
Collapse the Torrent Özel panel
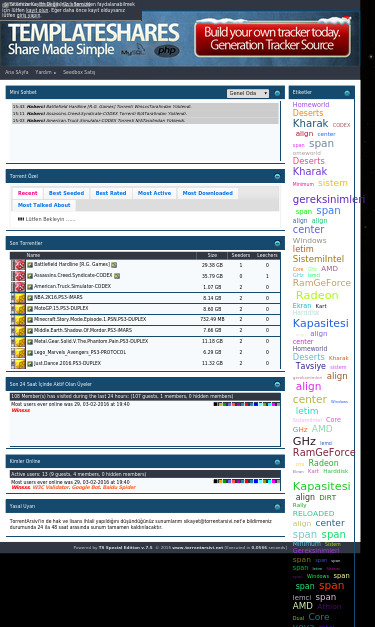277,176
